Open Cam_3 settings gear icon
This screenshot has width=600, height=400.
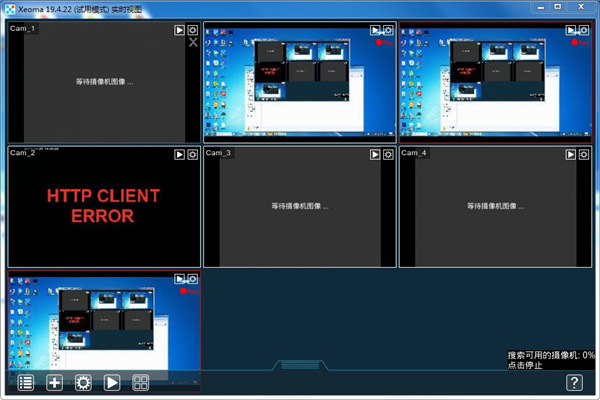(389, 155)
